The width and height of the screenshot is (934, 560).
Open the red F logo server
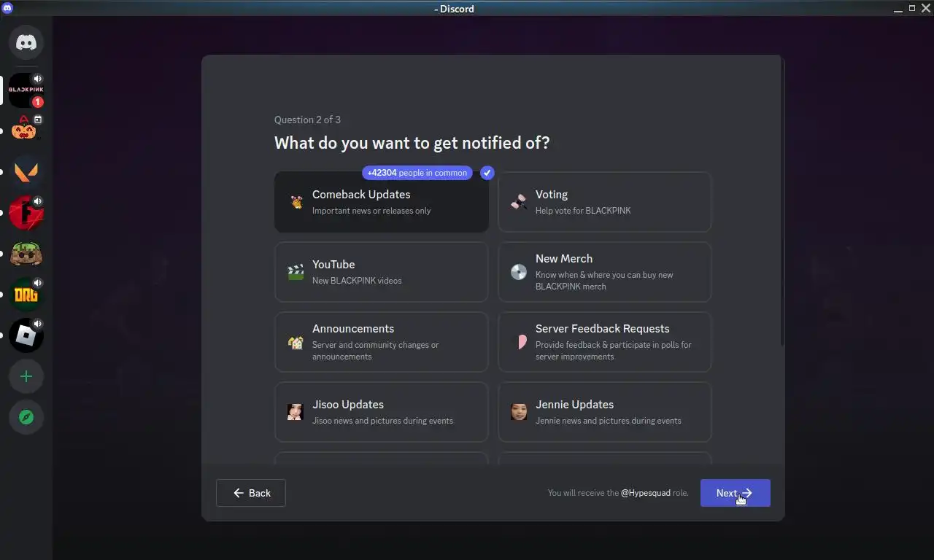point(26,213)
